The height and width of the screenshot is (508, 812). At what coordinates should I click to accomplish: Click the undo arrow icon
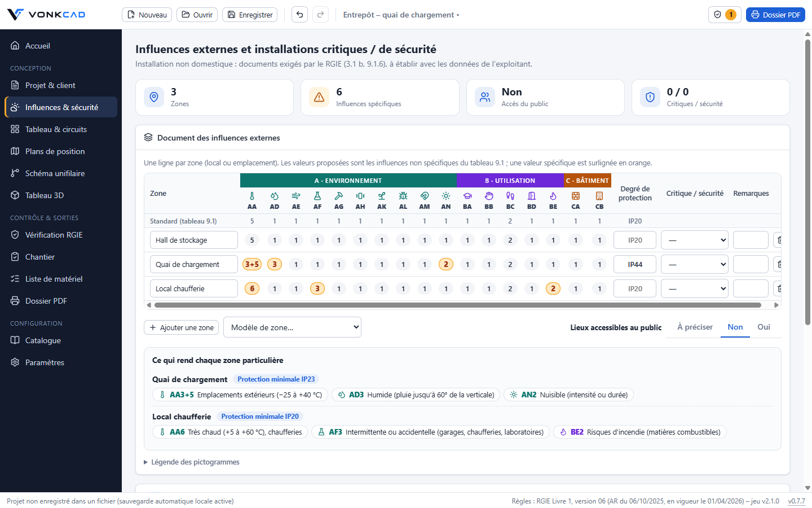click(300, 15)
